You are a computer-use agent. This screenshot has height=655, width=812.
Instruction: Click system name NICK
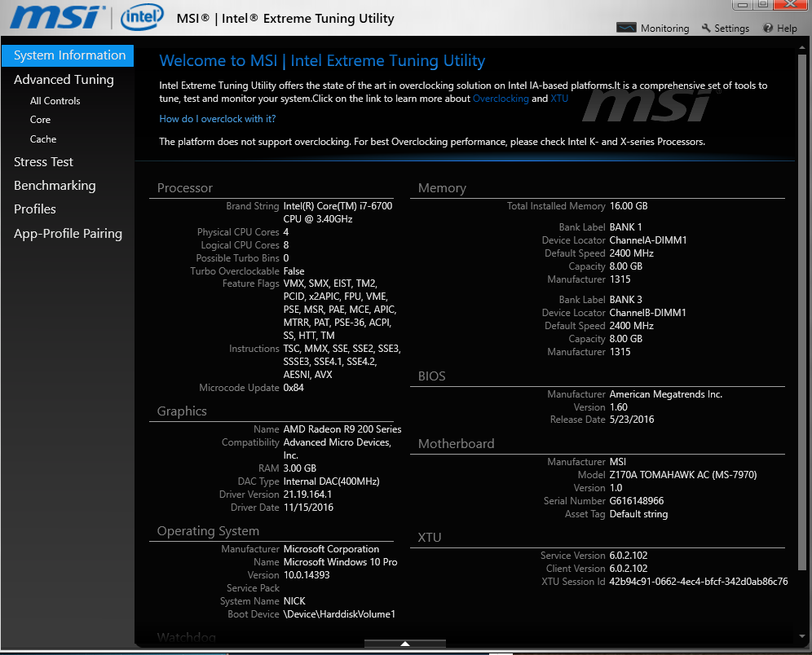(x=294, y=601)
